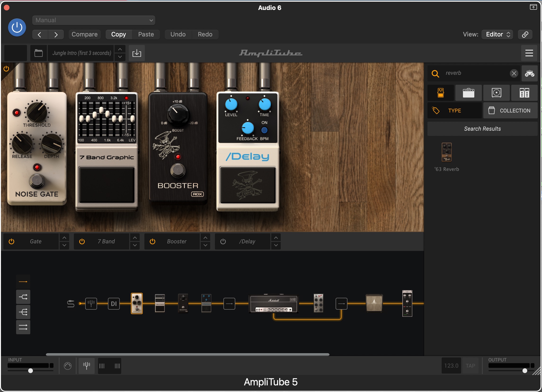The height and width of the screenshot is (392, 542).
Task: Click Gate slot down chevron
Action: 64,245
